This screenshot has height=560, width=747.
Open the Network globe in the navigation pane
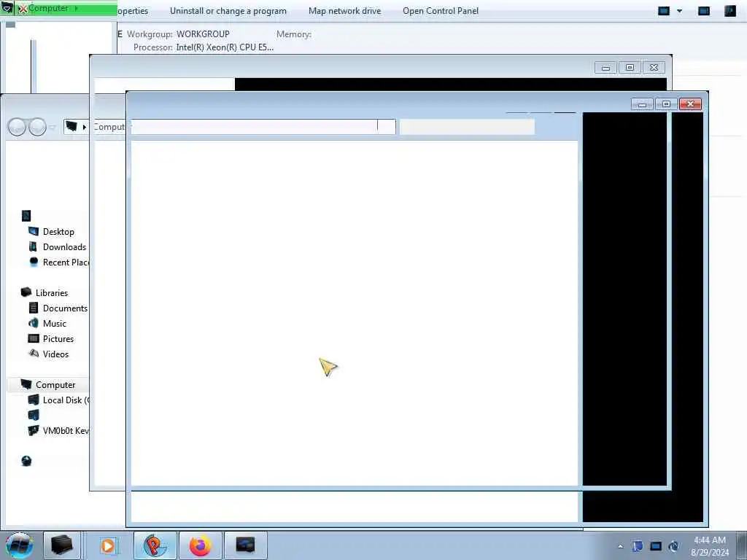(x=27, y=461)
